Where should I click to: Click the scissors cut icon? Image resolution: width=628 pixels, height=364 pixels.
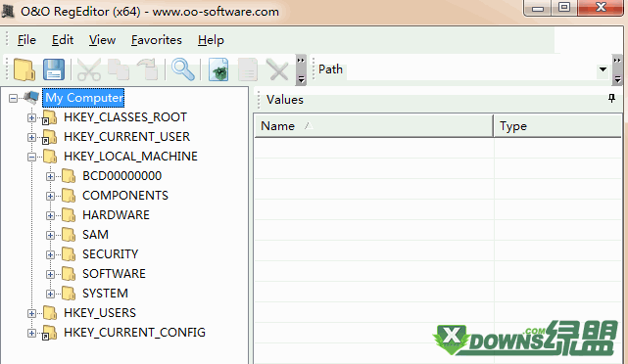click(x=89, y=69)
